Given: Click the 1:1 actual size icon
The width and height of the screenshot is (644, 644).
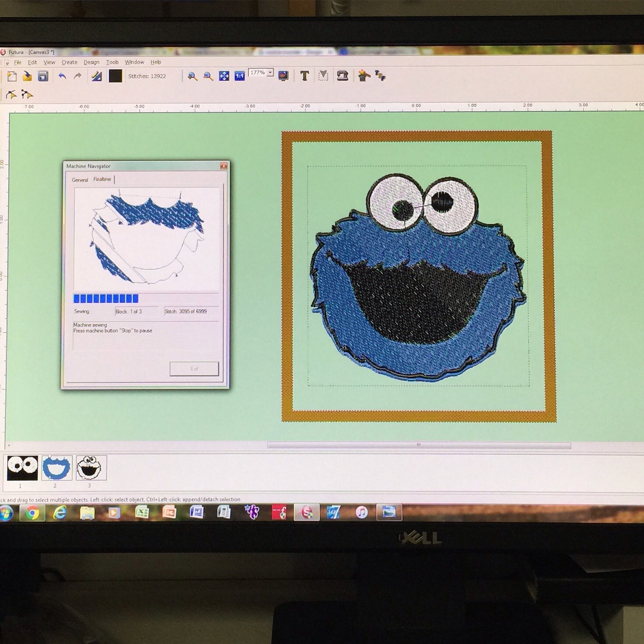Looking at the screenshot, I should [239, 76].
